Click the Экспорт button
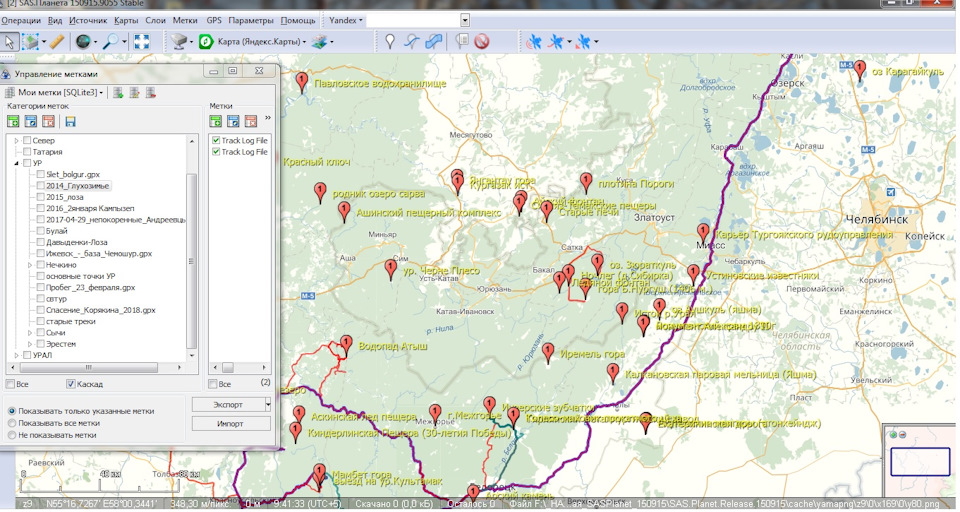Screen dimensions: 960x512 pos(228,405)
